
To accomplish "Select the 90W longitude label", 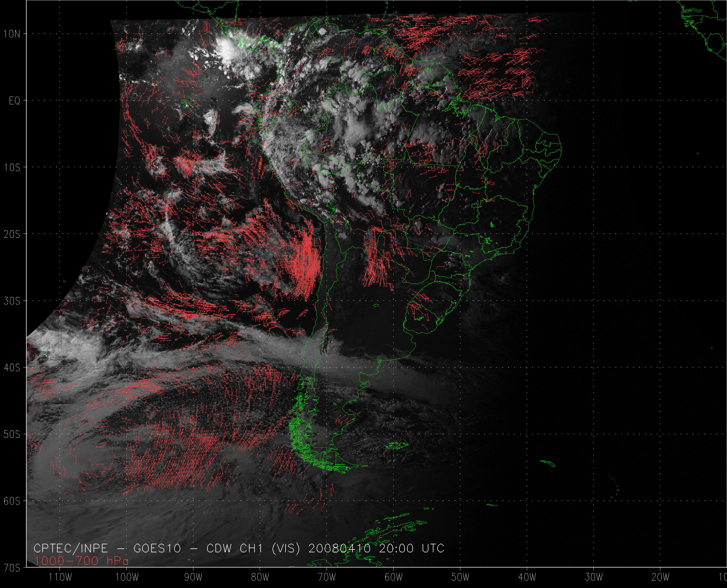I will (x=194, y=577).
